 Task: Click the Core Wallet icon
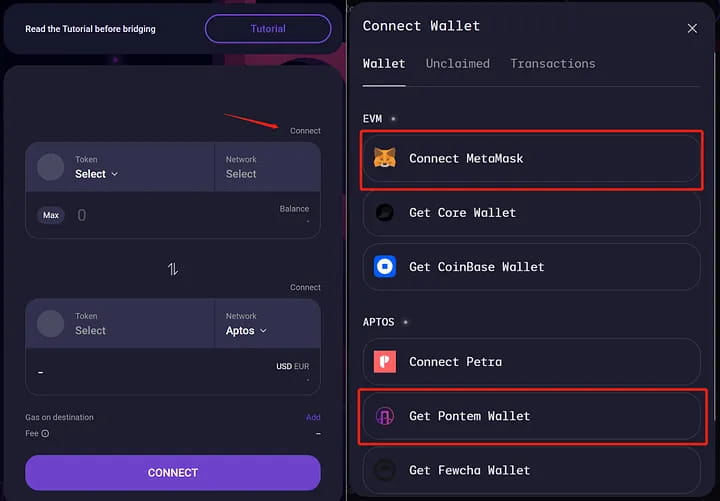385,213
